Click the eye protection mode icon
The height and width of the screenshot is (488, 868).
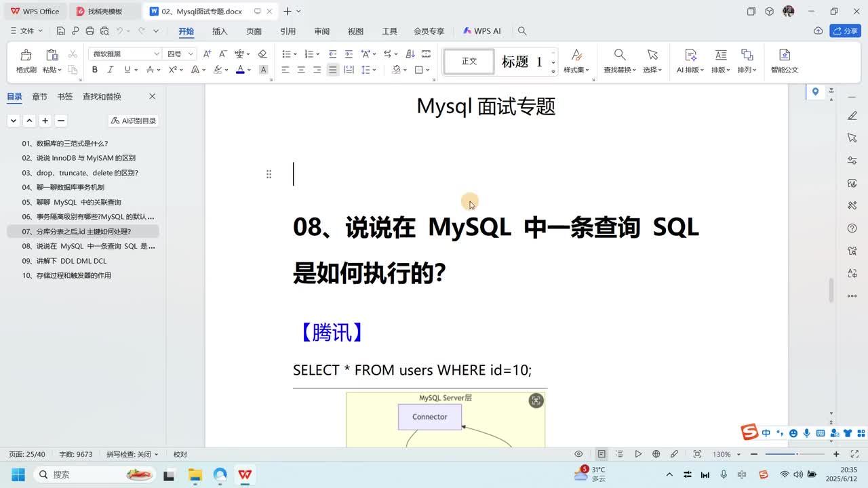pos(578,454)
